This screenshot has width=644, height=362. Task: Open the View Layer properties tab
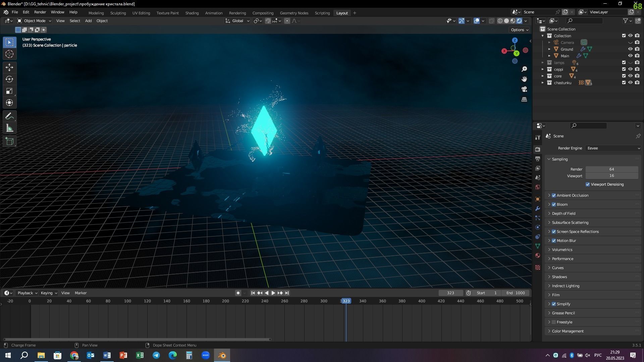(x=538, y=168)
